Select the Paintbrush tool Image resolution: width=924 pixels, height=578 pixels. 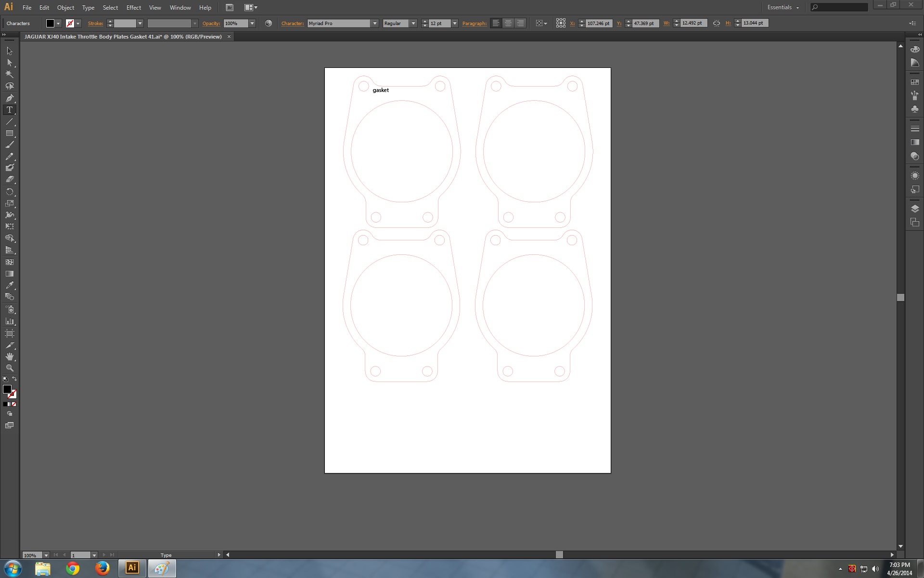[10, 144]
